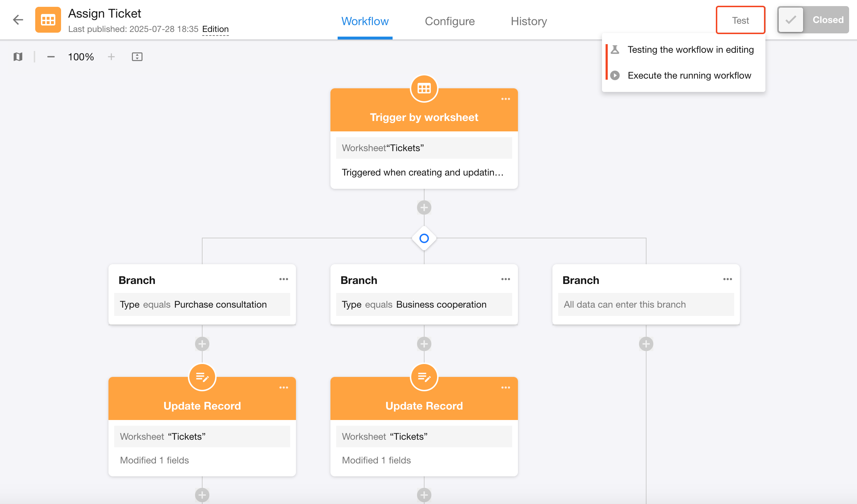Click the back arrow icon
The image size is (857, 504).
tap(18, 20)
